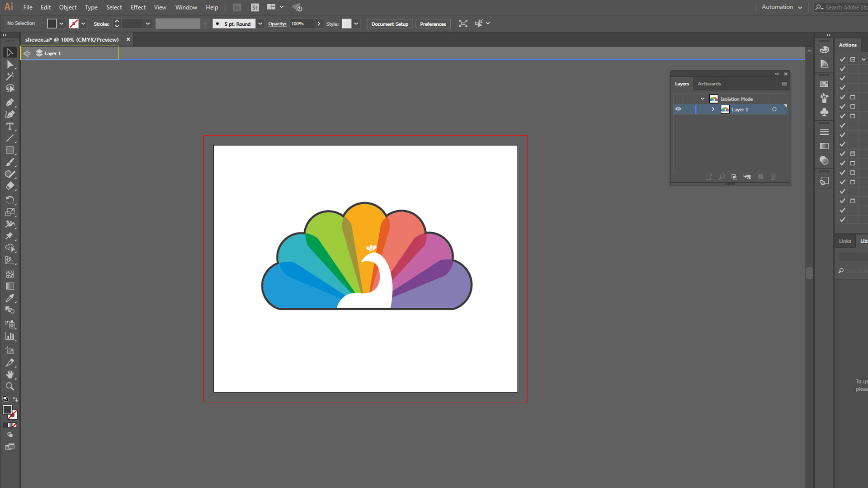The width and height of the screenshot is (868, 488).
Task: Expand Layer 1 in Layers panel
Action: tap(712, 109)
